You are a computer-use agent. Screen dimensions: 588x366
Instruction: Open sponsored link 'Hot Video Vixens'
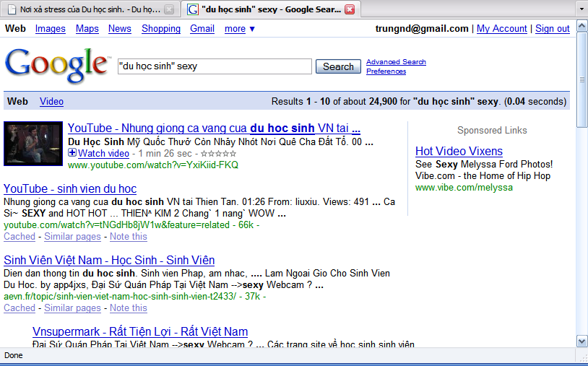[x=459, y=152]
